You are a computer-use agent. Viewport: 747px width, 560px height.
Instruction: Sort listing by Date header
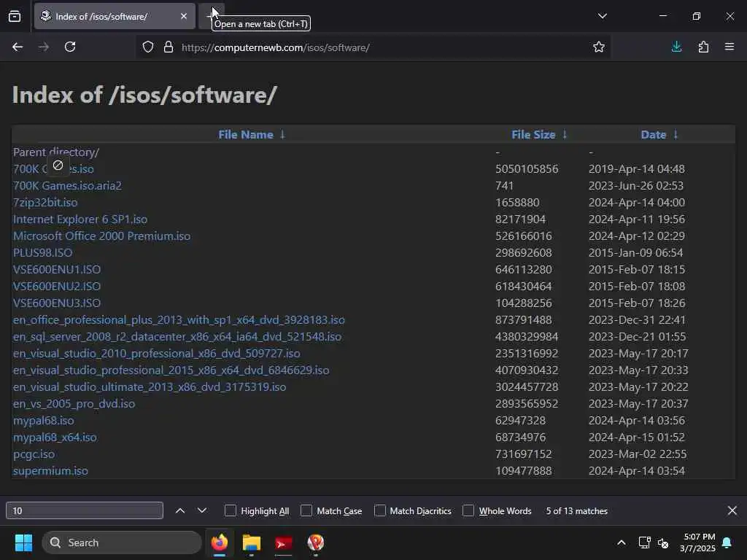[653, 135]
